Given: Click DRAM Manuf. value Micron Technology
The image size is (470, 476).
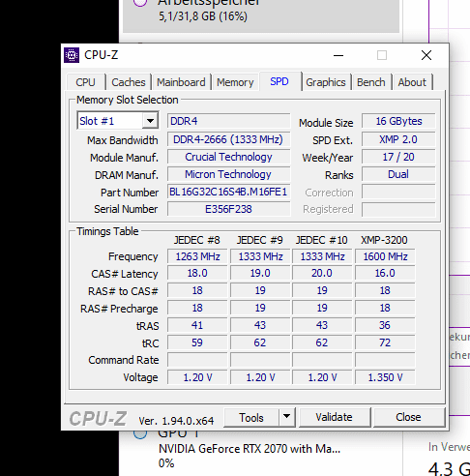Looking at the screenshot, I should coord(228,174).
